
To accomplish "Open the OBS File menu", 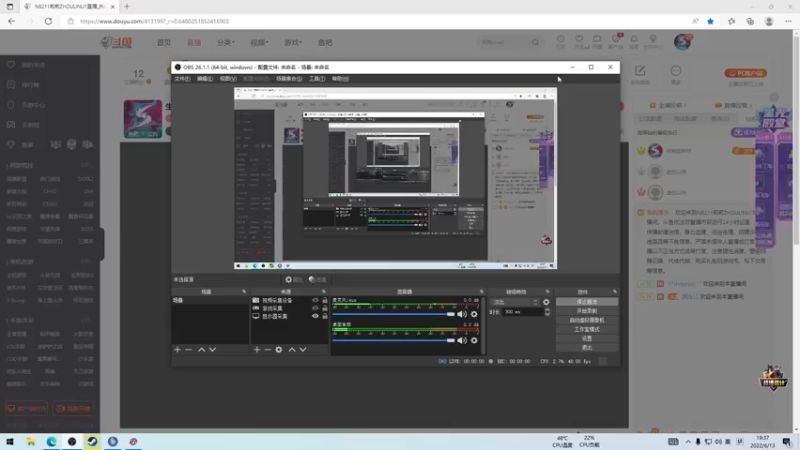I will (182, 79).
